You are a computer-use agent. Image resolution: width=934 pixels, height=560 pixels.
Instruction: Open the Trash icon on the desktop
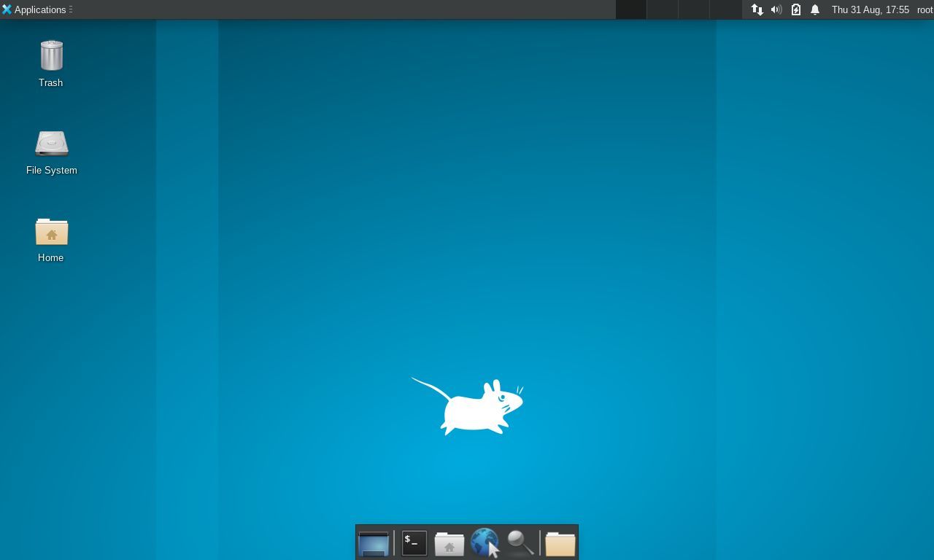coord(50,56)
